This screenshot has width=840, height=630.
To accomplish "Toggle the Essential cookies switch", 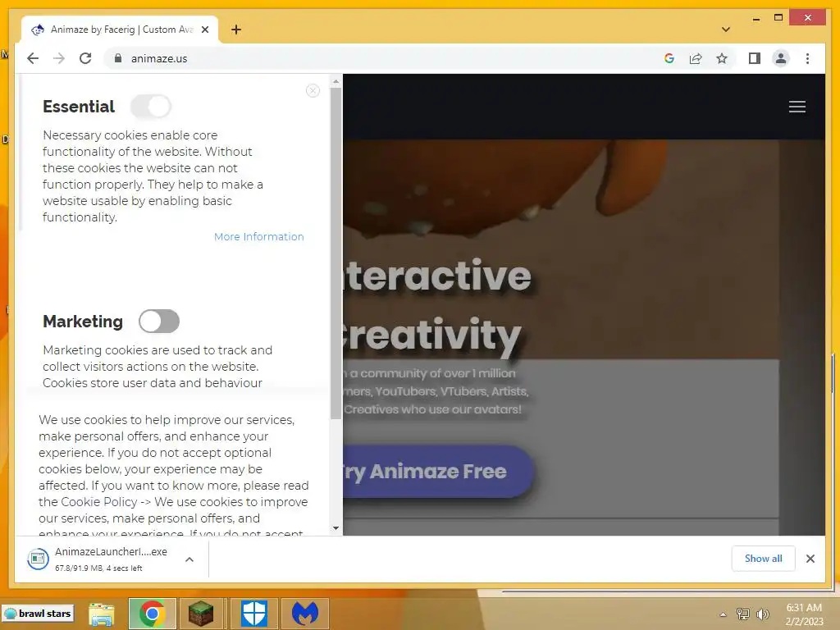I will coord(151,106).
